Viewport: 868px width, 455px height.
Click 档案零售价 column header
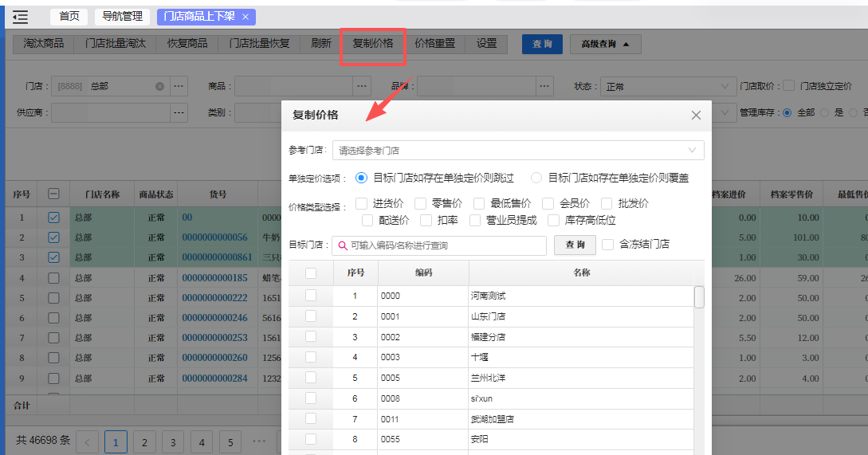(791, 194)
